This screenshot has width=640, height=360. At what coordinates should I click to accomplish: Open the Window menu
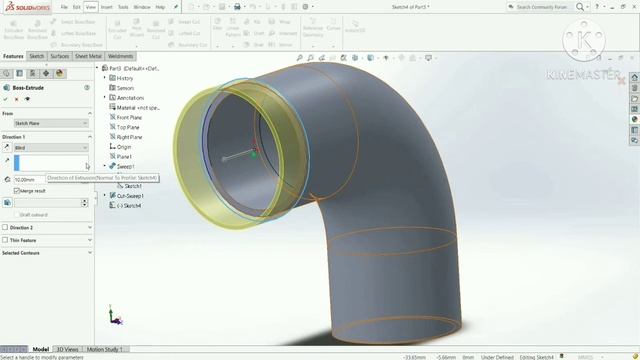tap(142, 7)
